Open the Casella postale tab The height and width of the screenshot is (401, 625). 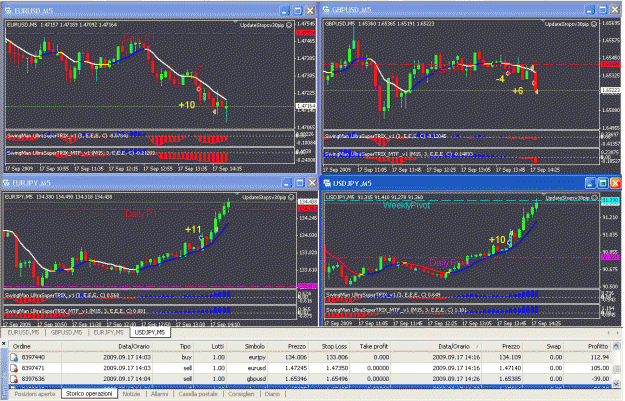(x=198, y=394)
